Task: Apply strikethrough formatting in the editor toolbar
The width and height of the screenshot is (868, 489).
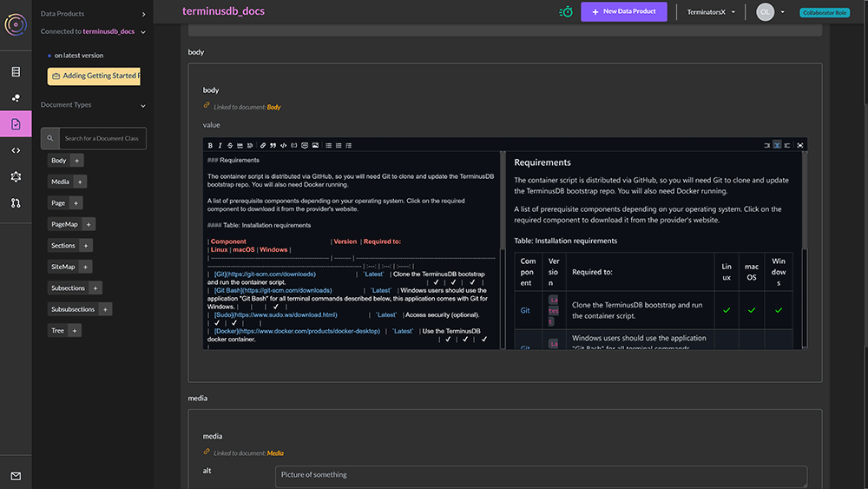Action: [x=230, y=145]
